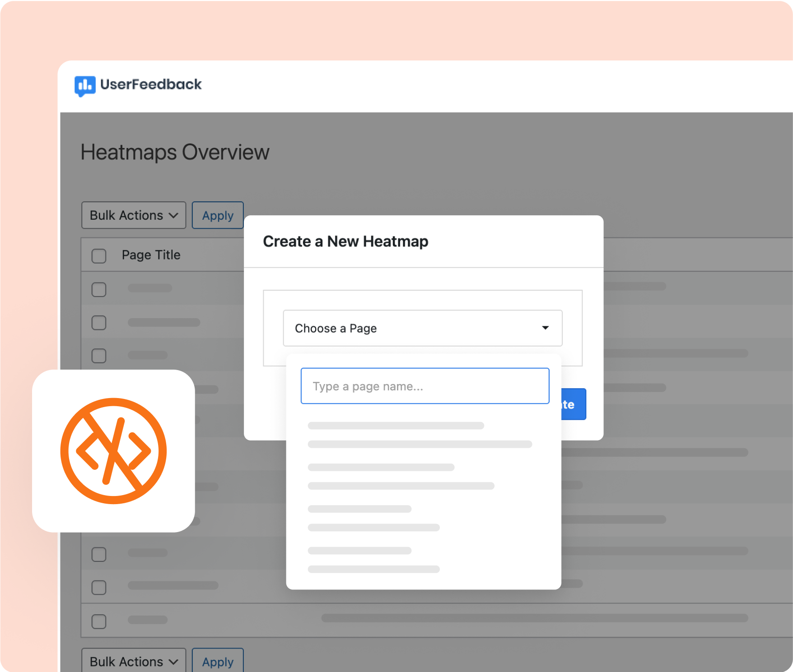Click the UserFeedback logo icon
The image size is (793, 672).
(85, 86)
